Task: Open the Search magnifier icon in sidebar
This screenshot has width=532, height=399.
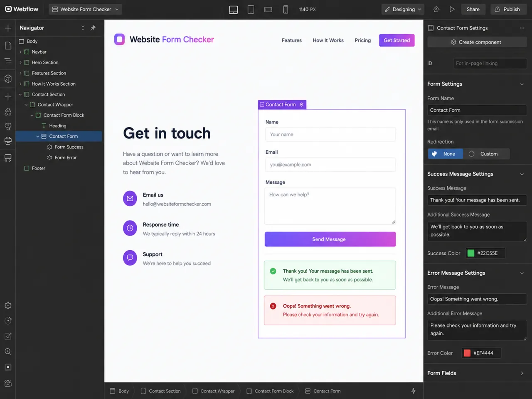Action: pyautogui.click(x=8, y=352)
